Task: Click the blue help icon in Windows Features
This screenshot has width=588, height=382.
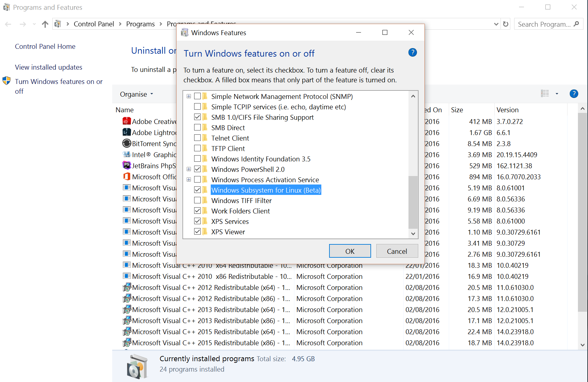Action: 412,52
